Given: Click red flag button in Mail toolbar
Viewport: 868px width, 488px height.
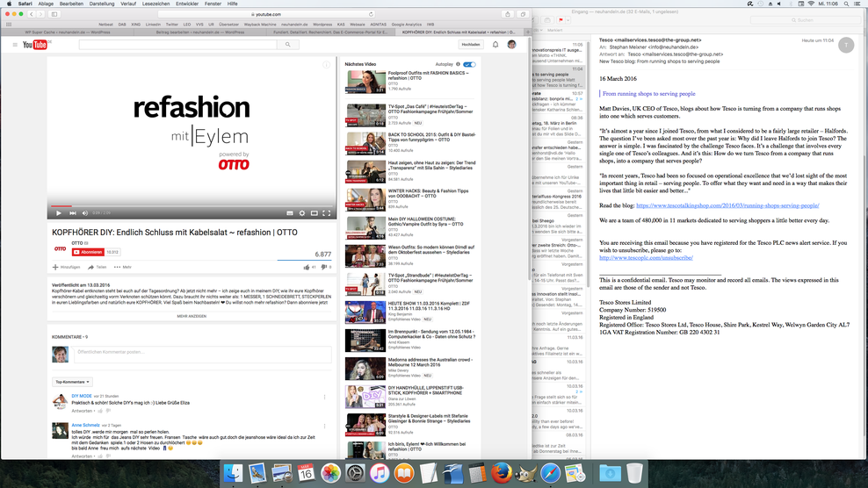Looking at the screenshot, I should tap(561, 20).
